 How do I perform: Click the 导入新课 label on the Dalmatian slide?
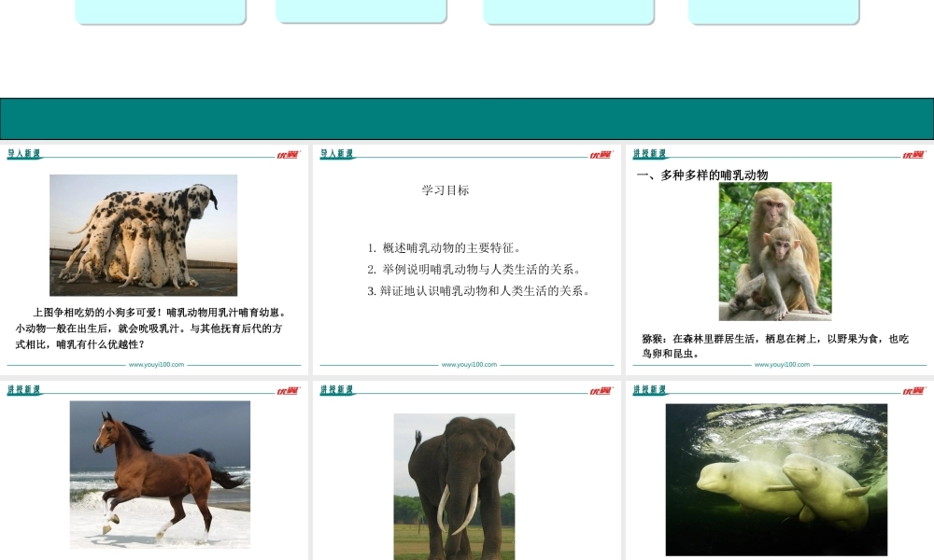[24, 154]
